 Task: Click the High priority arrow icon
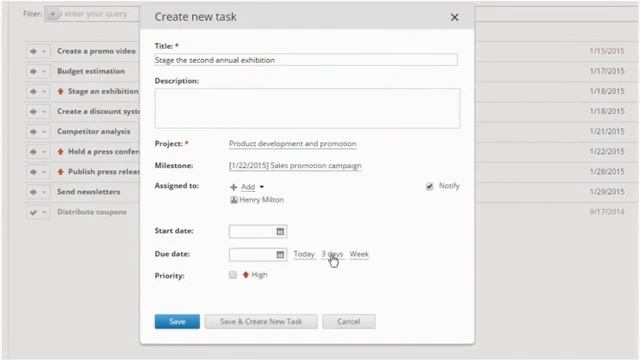tap(246, 275)
